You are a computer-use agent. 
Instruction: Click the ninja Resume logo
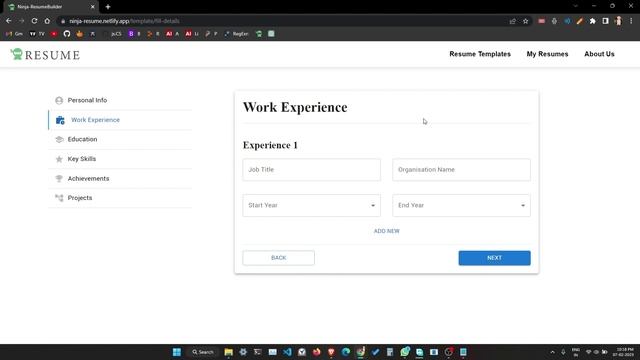[45, 54]
